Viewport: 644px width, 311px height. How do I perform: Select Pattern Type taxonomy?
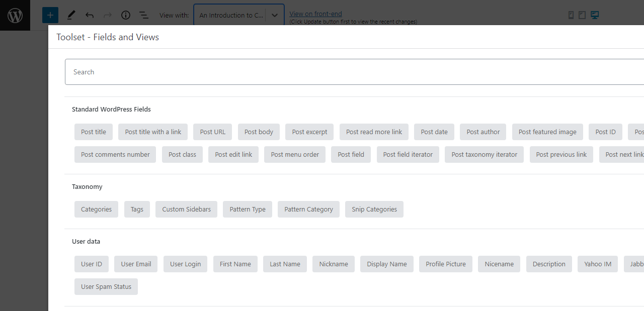tap(248, 209)
